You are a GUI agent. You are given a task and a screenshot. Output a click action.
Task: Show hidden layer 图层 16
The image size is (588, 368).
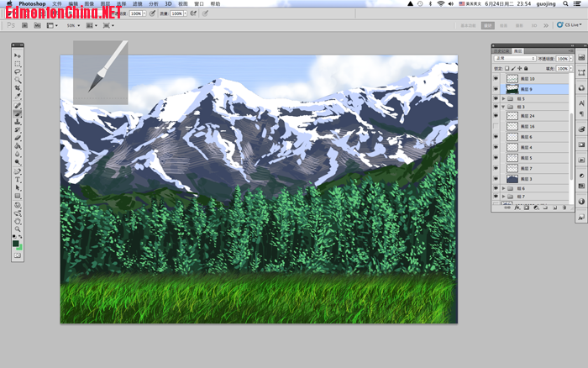pos(496,126)
